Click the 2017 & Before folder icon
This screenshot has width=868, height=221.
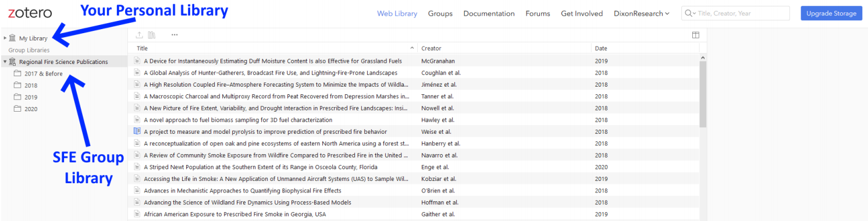click(x=17, y=73)
